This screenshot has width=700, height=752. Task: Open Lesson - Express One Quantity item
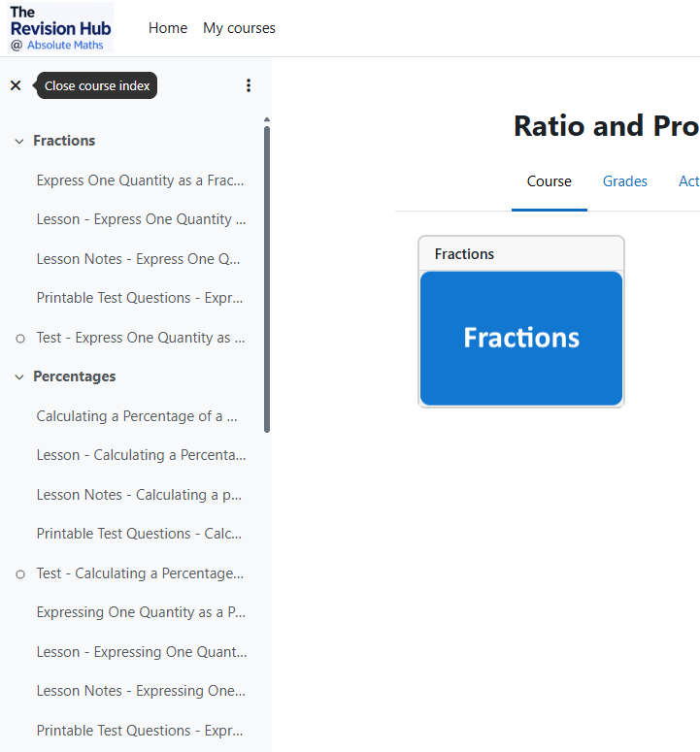pos(141,219)
